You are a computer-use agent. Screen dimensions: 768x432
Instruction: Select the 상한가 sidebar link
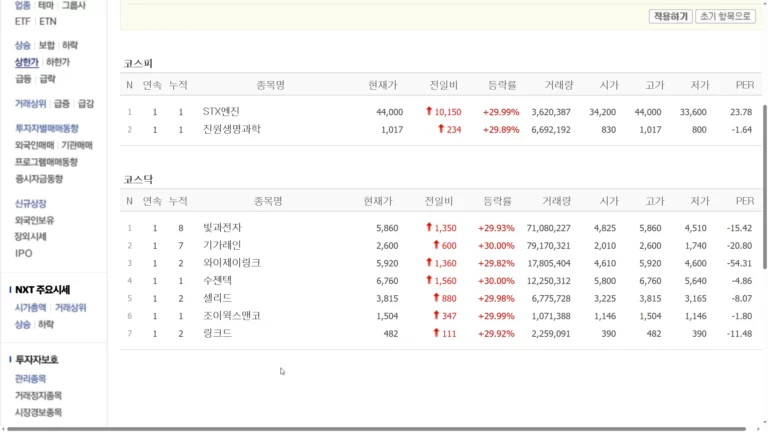click(26, 62)
